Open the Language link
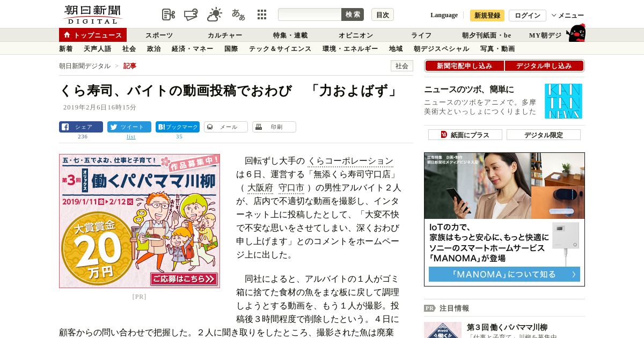 (444, 15)
